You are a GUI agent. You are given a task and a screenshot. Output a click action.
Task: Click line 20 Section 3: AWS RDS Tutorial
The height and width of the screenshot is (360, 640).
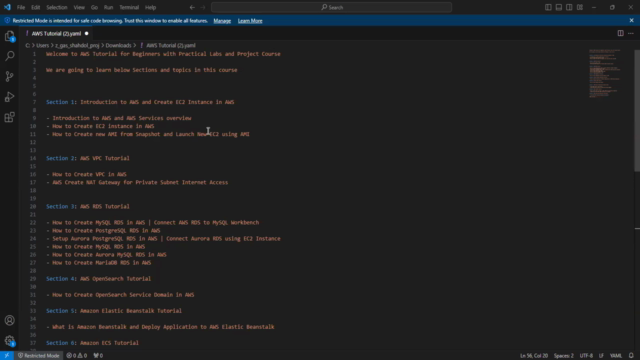pos(88,207)
